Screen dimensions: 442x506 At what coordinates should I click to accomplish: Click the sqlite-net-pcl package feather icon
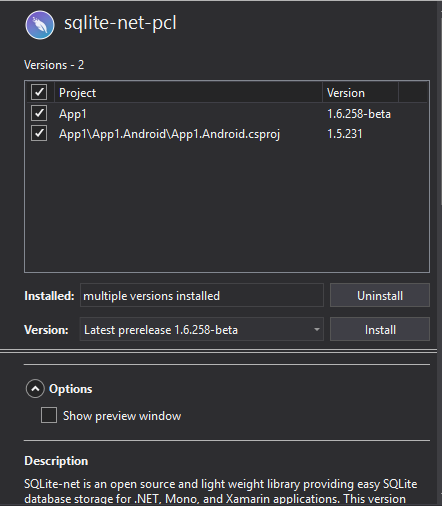click(x=40, y=25)
